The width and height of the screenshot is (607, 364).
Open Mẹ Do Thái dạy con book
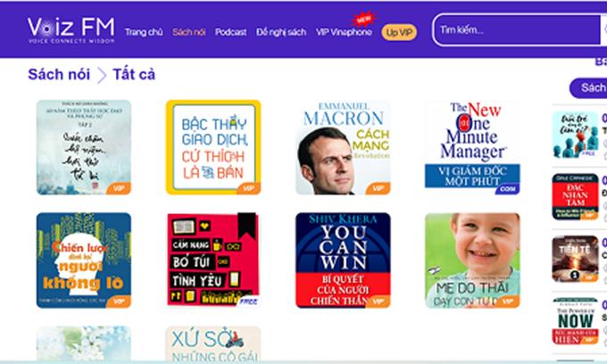point(472,261)
